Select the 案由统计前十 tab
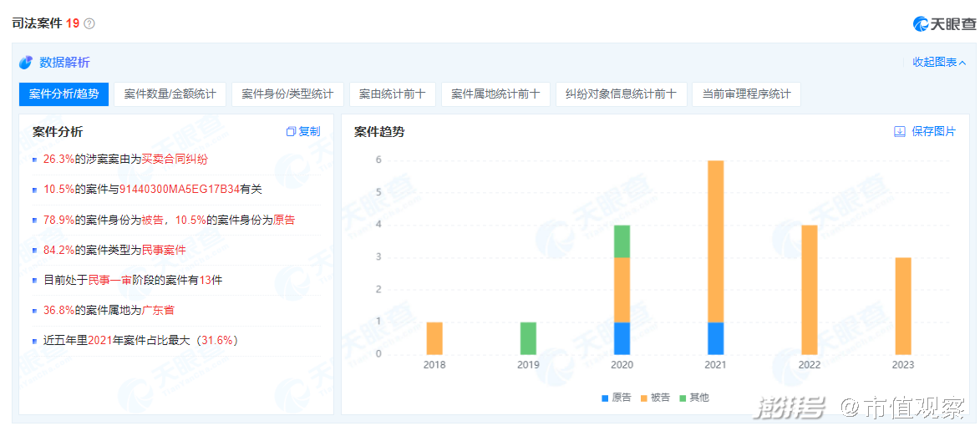The height and width of the screenshot is (426, 980). pos(392,94)
